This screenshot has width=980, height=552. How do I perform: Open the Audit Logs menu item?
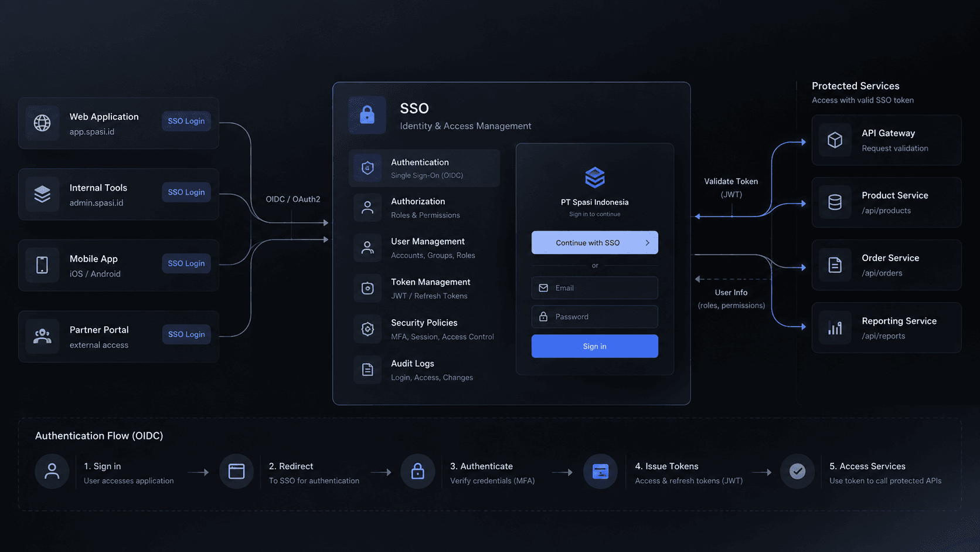click(x=424, y=370)
